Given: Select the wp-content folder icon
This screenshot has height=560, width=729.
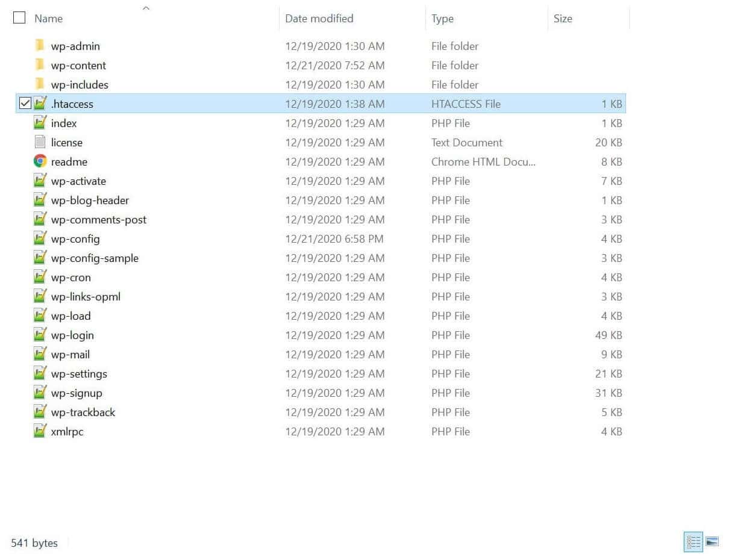Looking at the screenshot, I should [40, 65].
